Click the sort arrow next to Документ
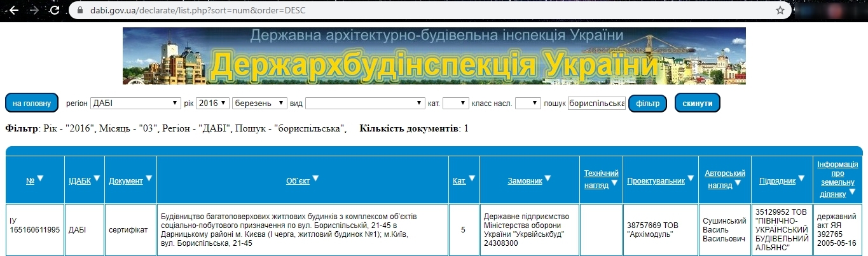 pos(149,179)
